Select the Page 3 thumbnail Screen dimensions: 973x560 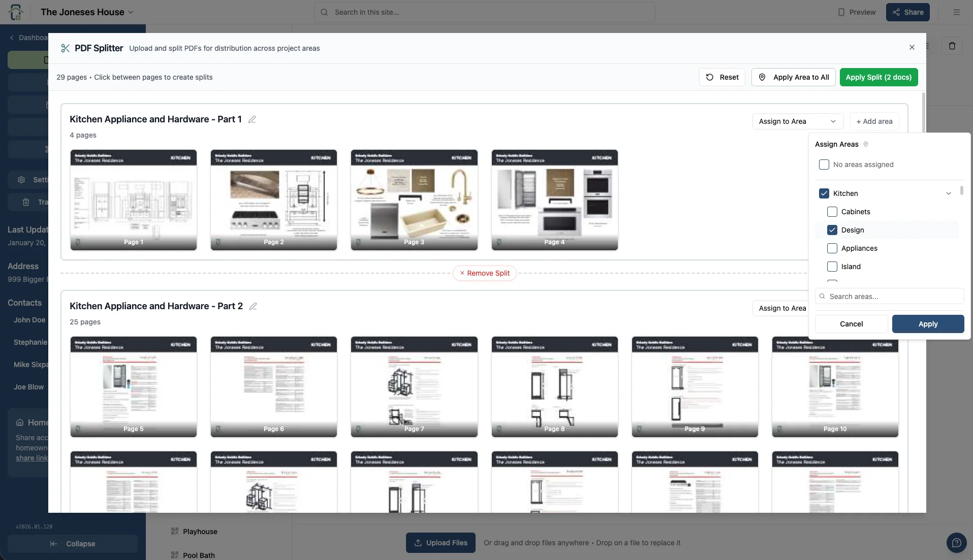click(x=414, y=200)
